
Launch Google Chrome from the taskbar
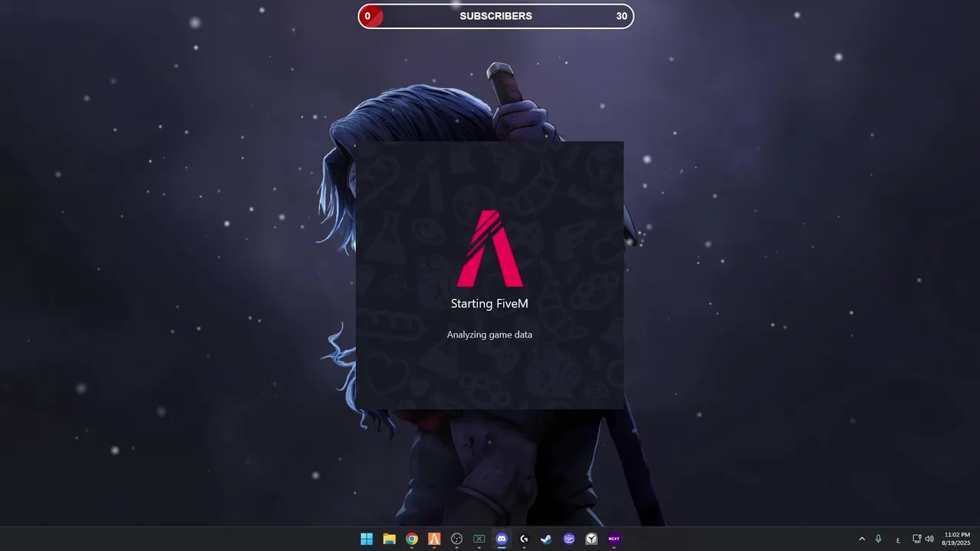point(412,539)
